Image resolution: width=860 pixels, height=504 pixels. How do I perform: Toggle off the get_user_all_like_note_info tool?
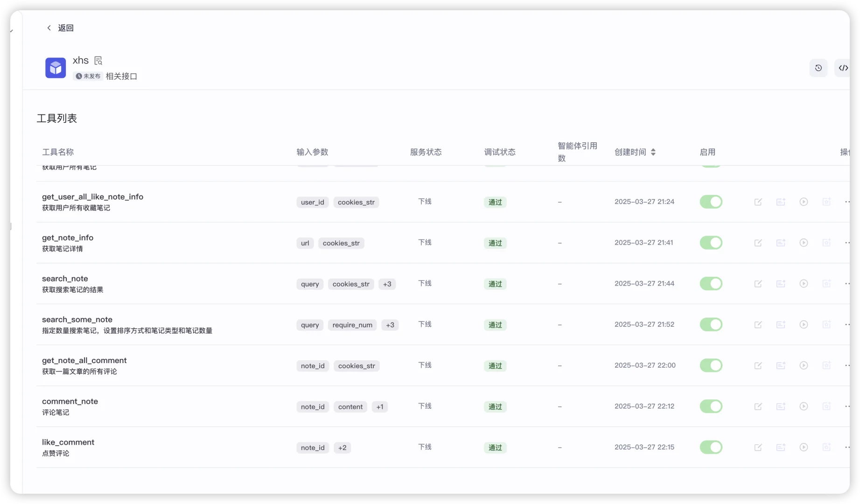[x=711, y=202]
